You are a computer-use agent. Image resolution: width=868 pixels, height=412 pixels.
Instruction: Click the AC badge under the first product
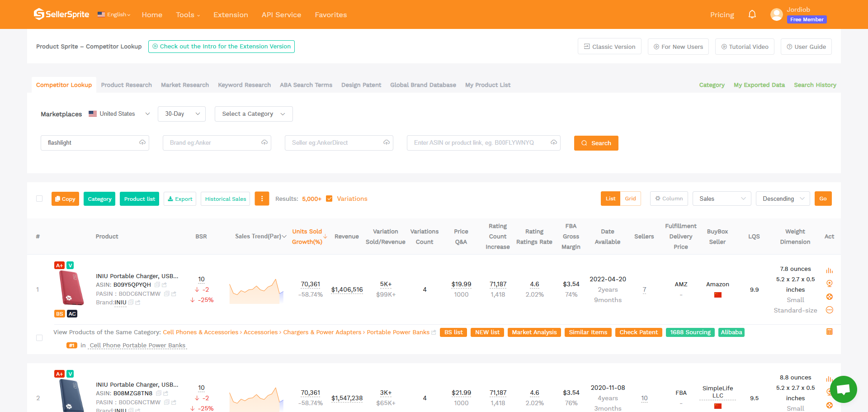(72, 314)
